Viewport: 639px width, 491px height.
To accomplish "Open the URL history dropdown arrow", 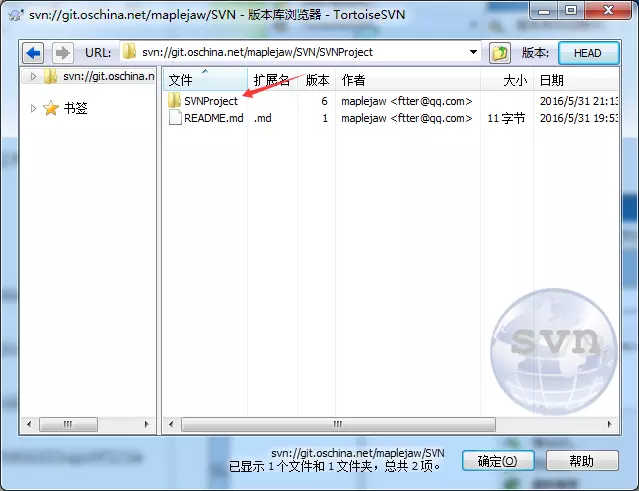I will 473,52.
